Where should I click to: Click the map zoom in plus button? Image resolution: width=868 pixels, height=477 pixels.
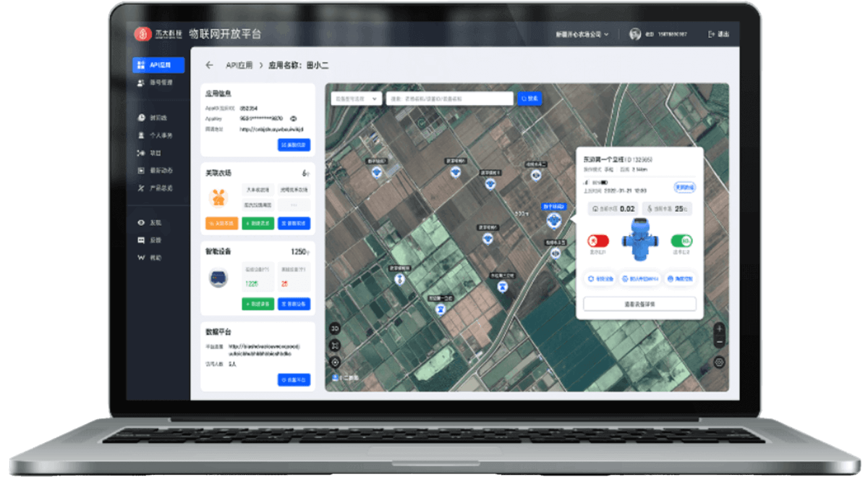click(x=719, y=329)
